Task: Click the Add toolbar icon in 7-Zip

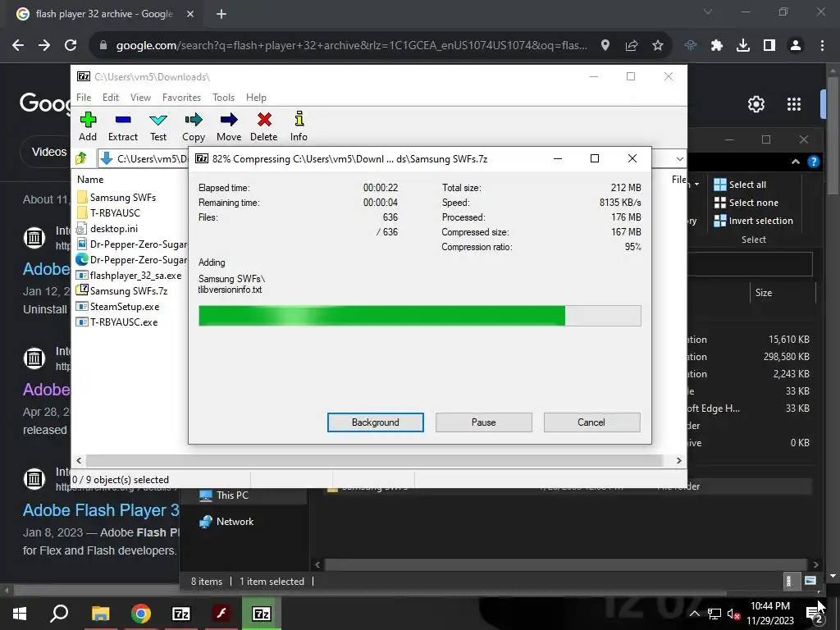Action: pyautogui.click(x=88, y=126)
